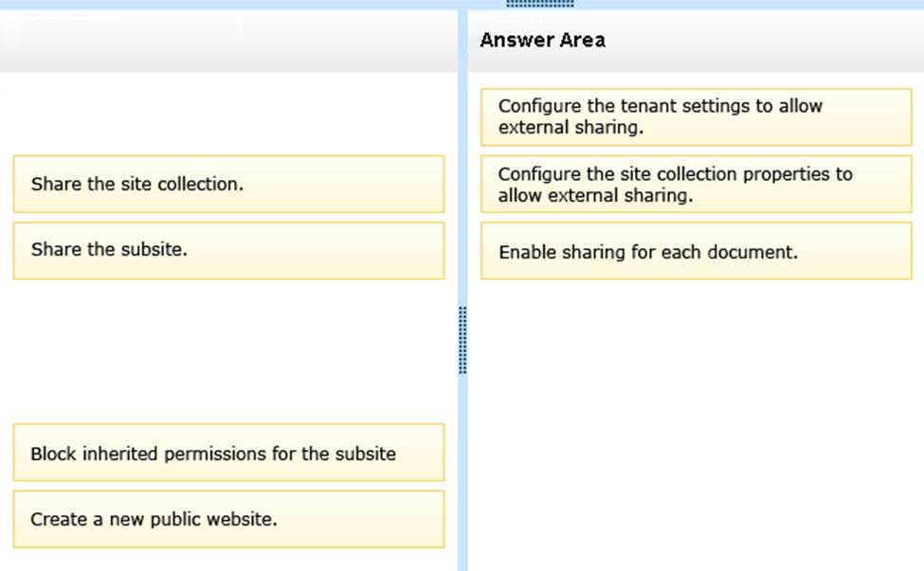Click 'Enable sharing for each document' answer
The height and width of the screenshot is (571, 924).
point(695,252)
